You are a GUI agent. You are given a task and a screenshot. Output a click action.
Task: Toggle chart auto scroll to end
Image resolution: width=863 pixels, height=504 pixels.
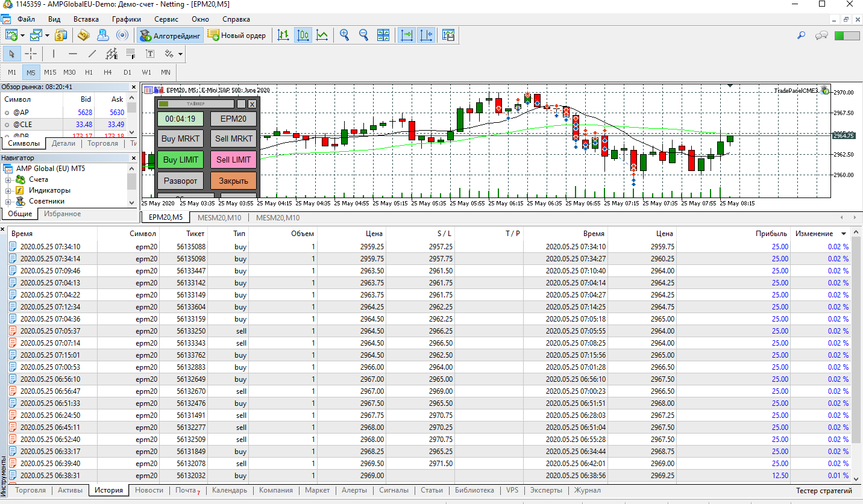click(x=407, y=36)
